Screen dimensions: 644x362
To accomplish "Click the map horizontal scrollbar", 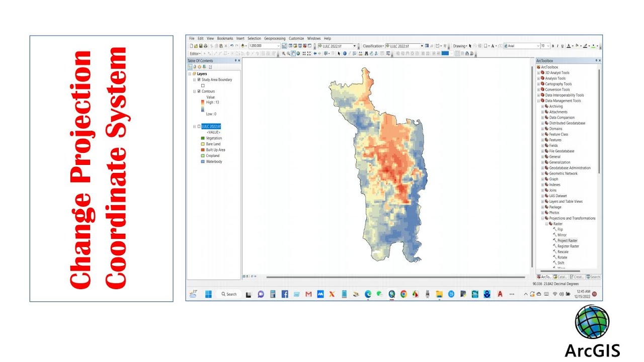I will tap(395, 277).
